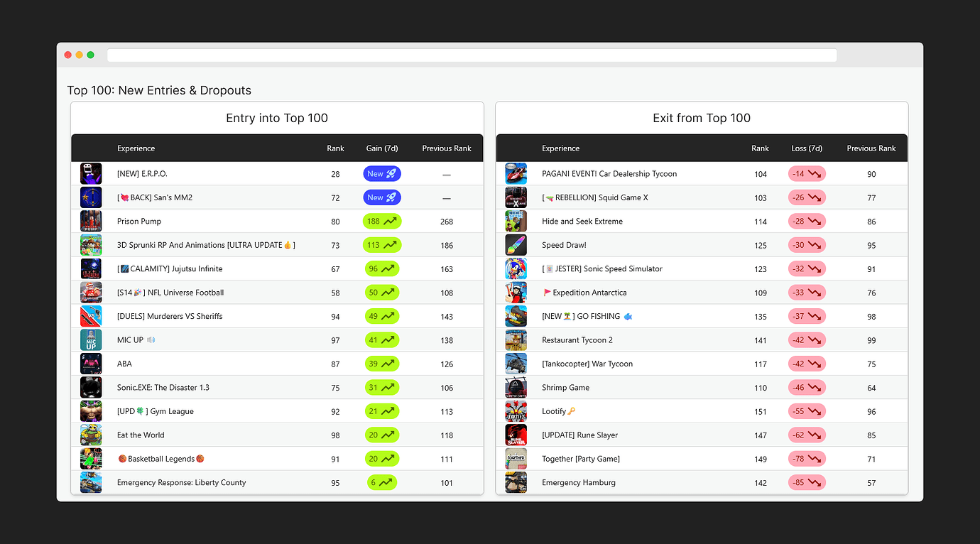Click the blue New badge beside E.R.P.O.
Image resolution: width=980 pixels, height=544 pixels.
click(x=382, y=173)
